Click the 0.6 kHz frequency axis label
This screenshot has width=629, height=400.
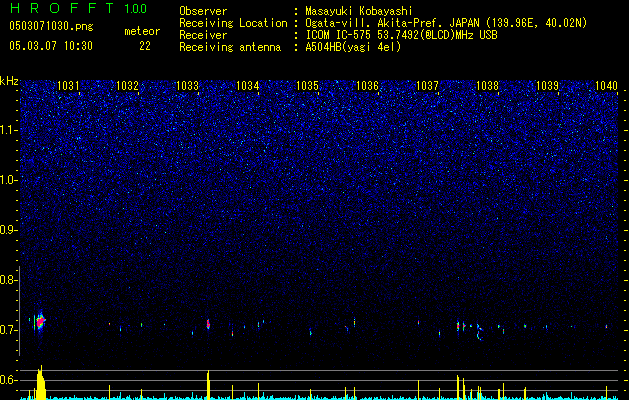[8, 380]
